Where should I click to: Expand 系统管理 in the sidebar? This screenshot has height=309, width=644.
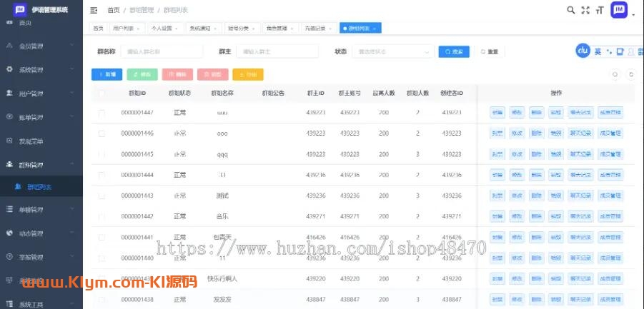coord(41,70)
